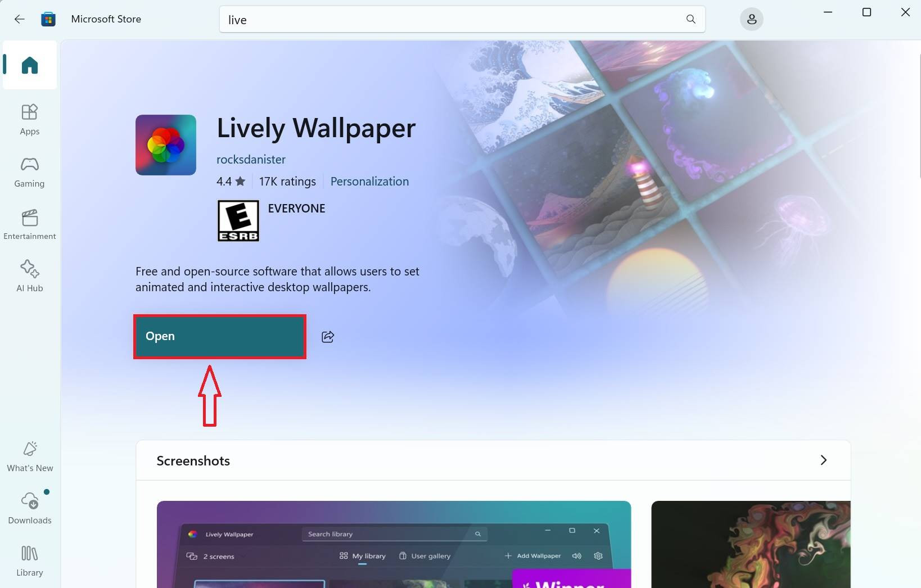Minimize the Microsoft Store window
The height and width of the screenshot is (588, 921).
tap(828, 12)
